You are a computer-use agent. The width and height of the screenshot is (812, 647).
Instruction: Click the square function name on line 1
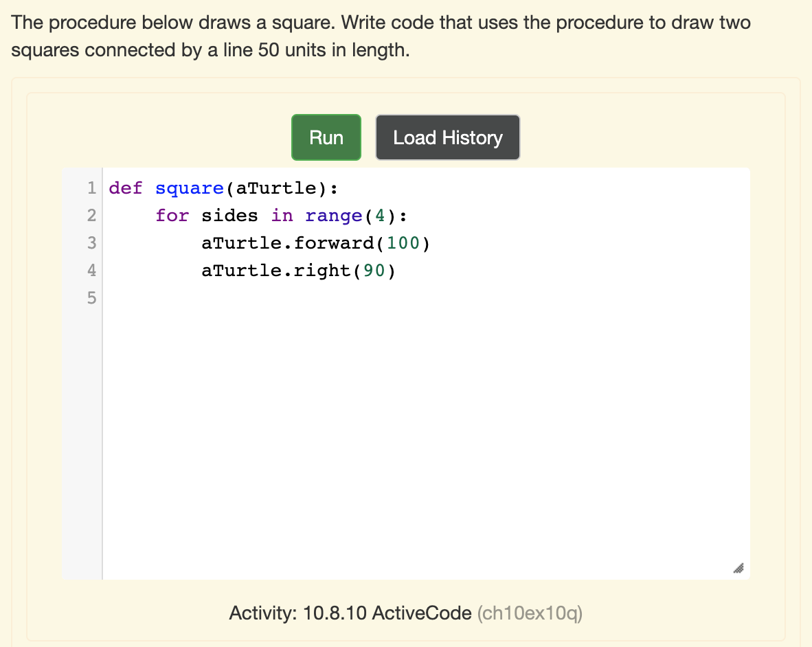[x=189, y=188]
